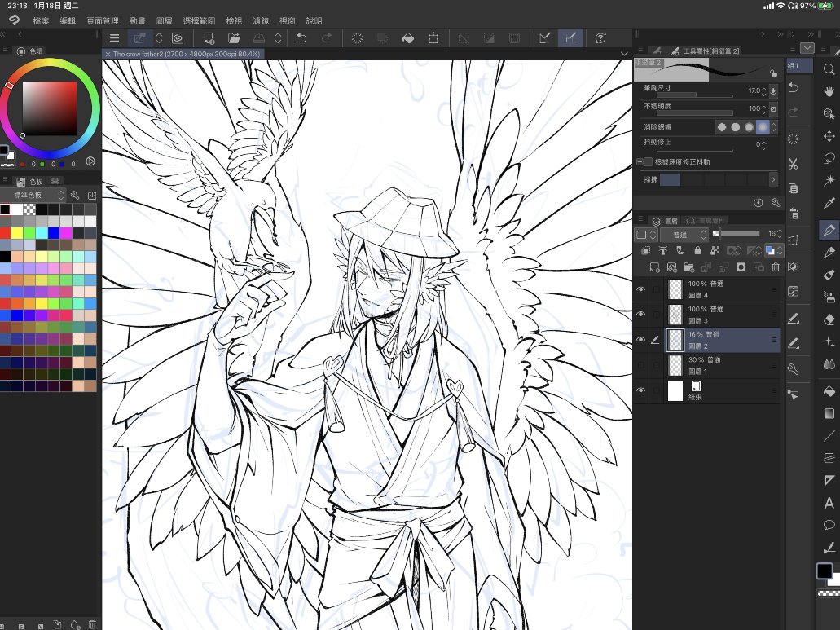Viewport: 840px width, 630px height.
Task: Toggle snap to ruler icon in command bar
Action: click(x=544, y=38)
